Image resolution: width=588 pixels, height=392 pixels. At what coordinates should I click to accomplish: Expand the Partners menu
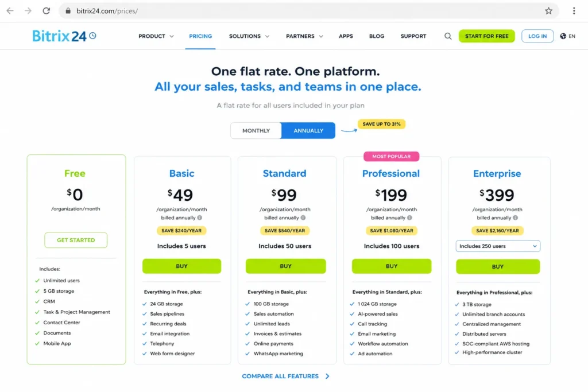point(304,36)
